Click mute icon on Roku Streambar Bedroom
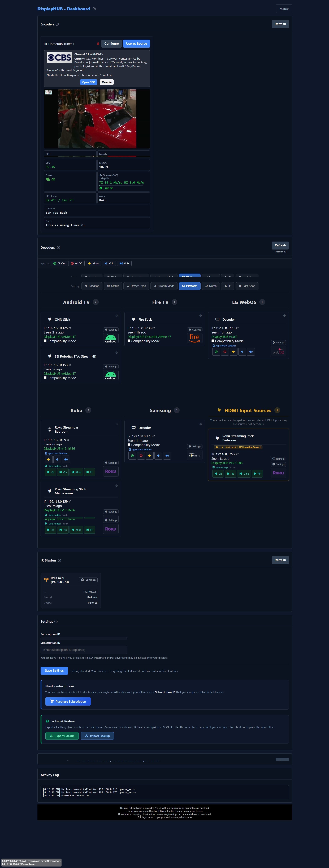This screenshot has width=329, height=868. tap(49, 459)
